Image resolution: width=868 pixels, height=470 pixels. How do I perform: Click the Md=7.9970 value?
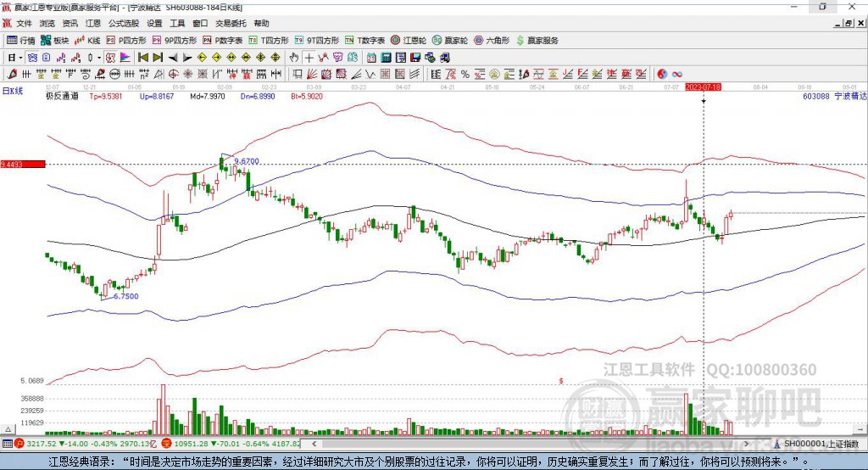coord(208,97)
